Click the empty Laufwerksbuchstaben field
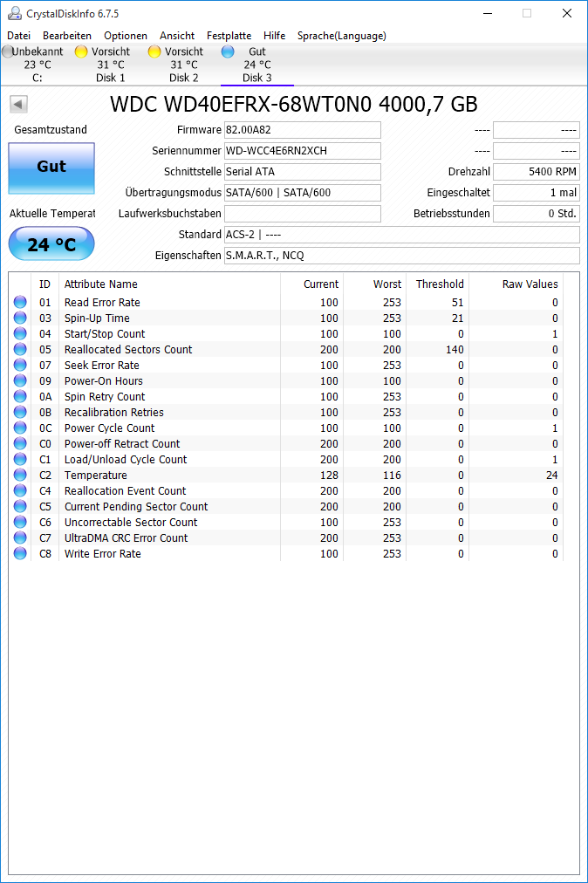588x883 pixels. (x=303, y=214)
